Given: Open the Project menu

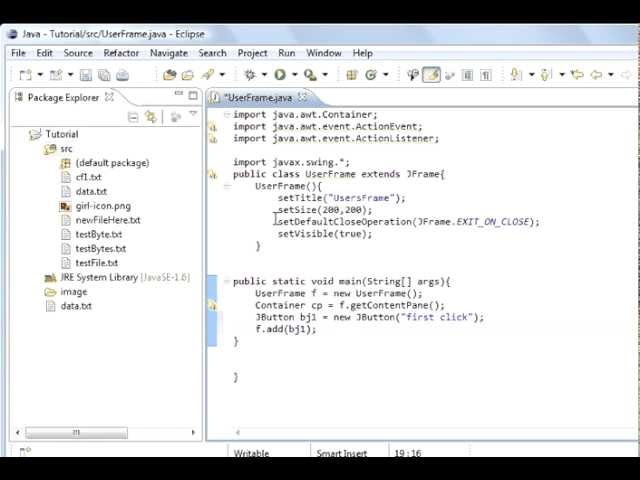Looking at the screenshot, I should point(252,53).
